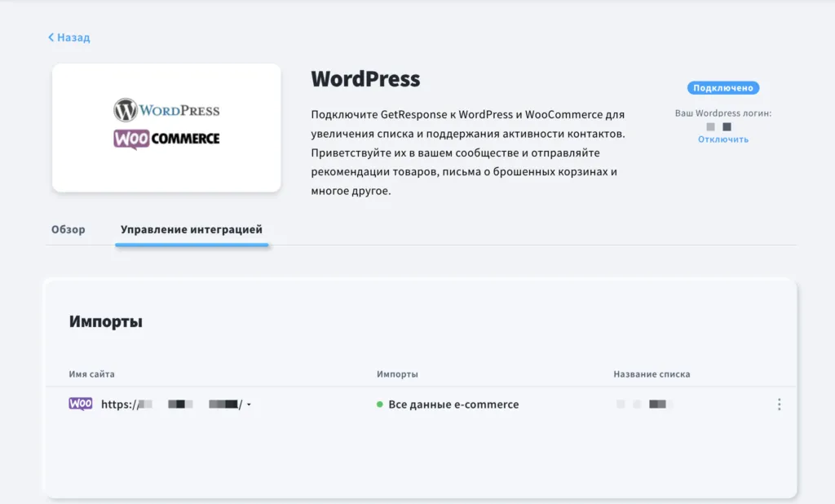The height and width of the screenshot is (504, 835).
Task: Open the Обзор tab
Action: pos(68,230)
